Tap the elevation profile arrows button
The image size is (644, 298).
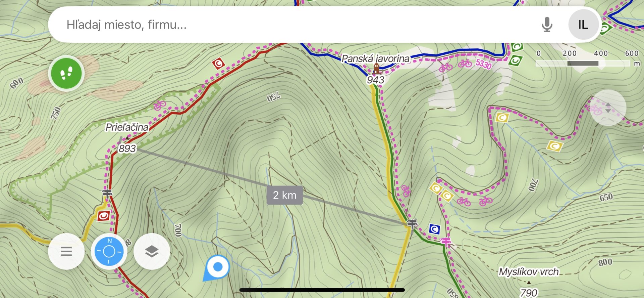click(608, 108)
